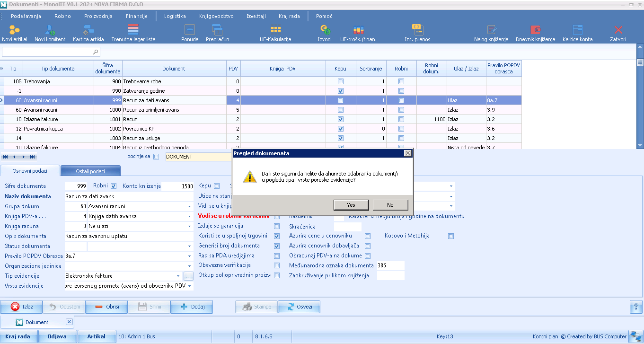Open Kartica artikla from the toolbar

coord(88,30)
